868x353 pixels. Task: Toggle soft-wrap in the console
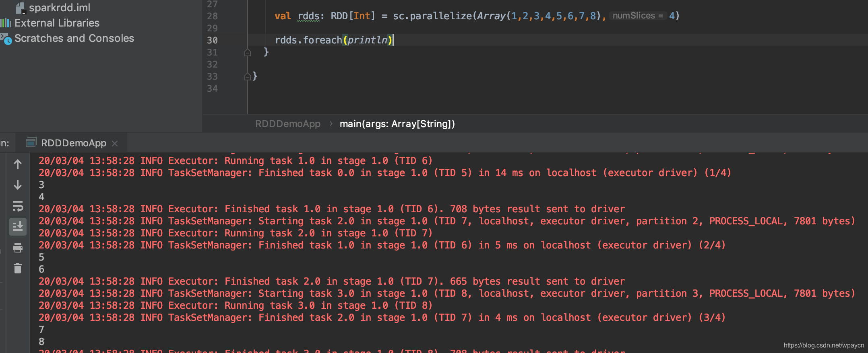click(18, 206)
